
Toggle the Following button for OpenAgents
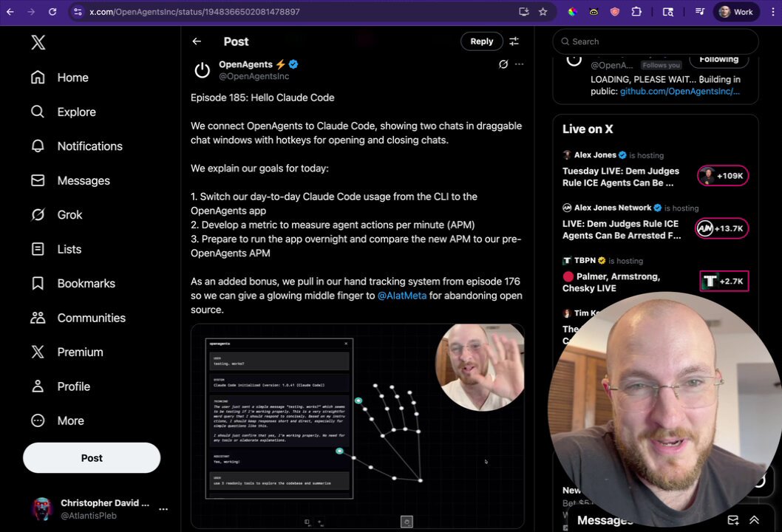pyautogui.click(x=718, y=59)
